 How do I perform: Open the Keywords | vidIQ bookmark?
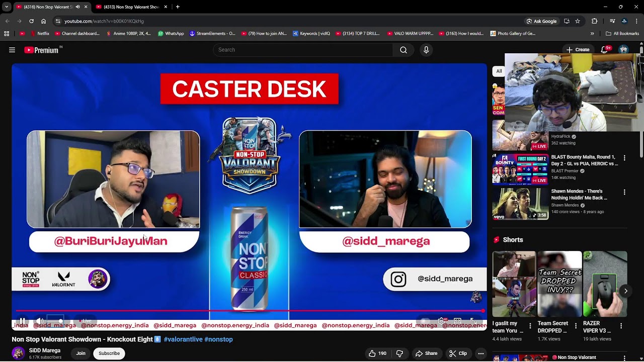pos(311,34)
